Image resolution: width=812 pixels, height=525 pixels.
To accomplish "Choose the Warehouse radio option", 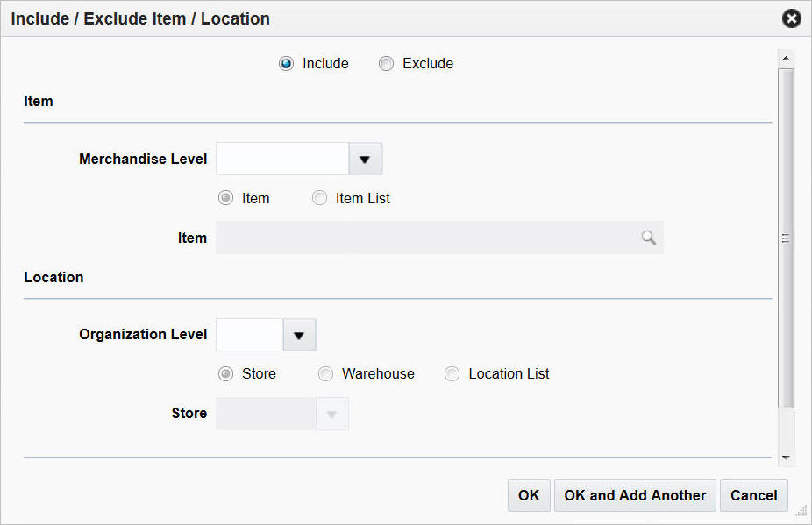I will pos(325,373).
